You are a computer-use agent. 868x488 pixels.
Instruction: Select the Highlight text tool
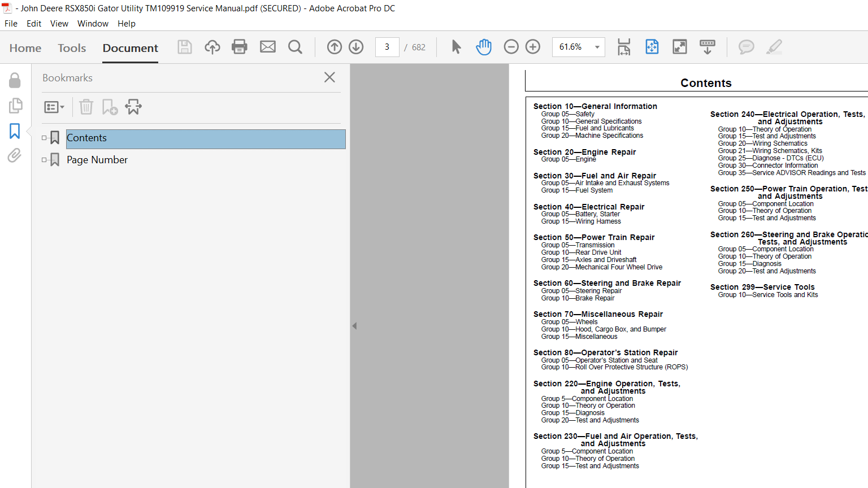[774, 47]
